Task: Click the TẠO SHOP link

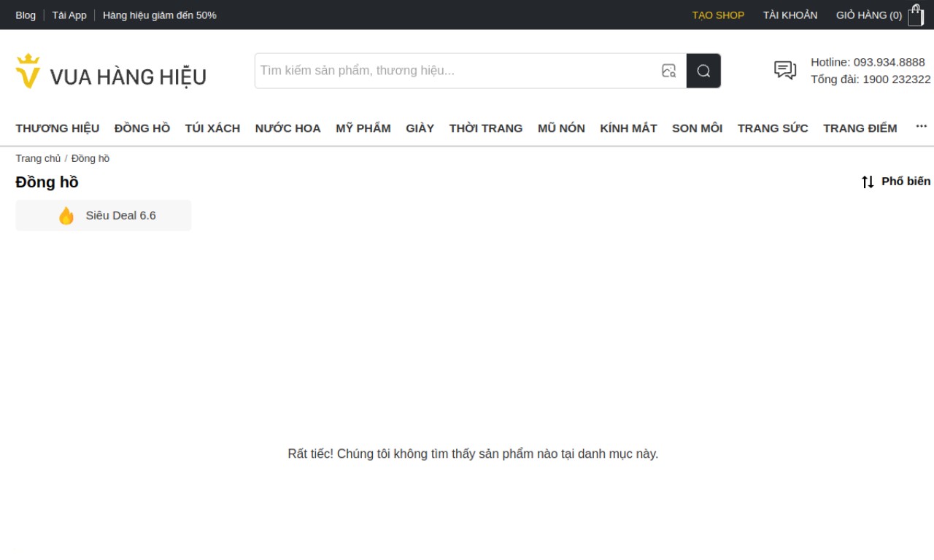Action: (719, 15)
